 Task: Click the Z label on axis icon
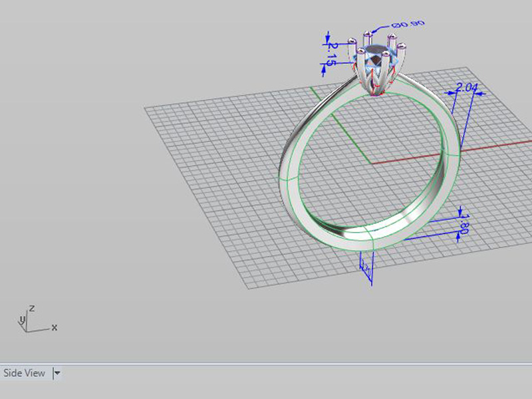click(x=31, y=309)
